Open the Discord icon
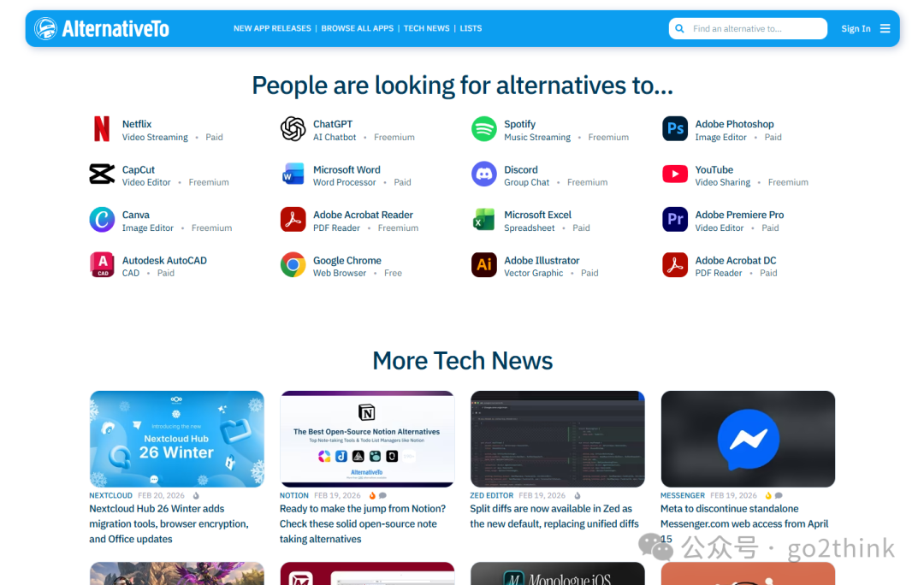Screen dimensions: 924x585 pyautogui.click(x=483, y=174)
